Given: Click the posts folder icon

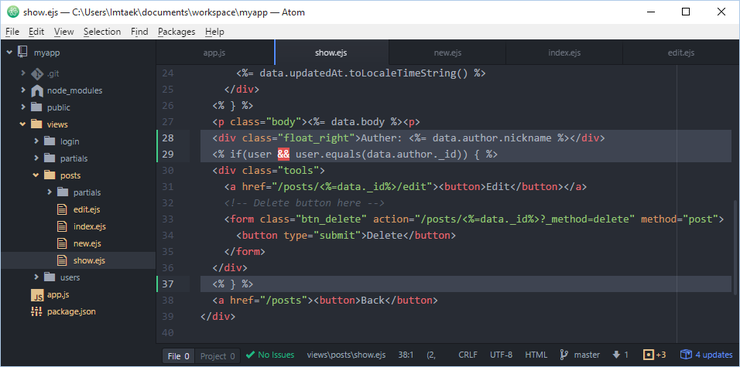Looking at the screenshot, I should click(x=50, y=175).
